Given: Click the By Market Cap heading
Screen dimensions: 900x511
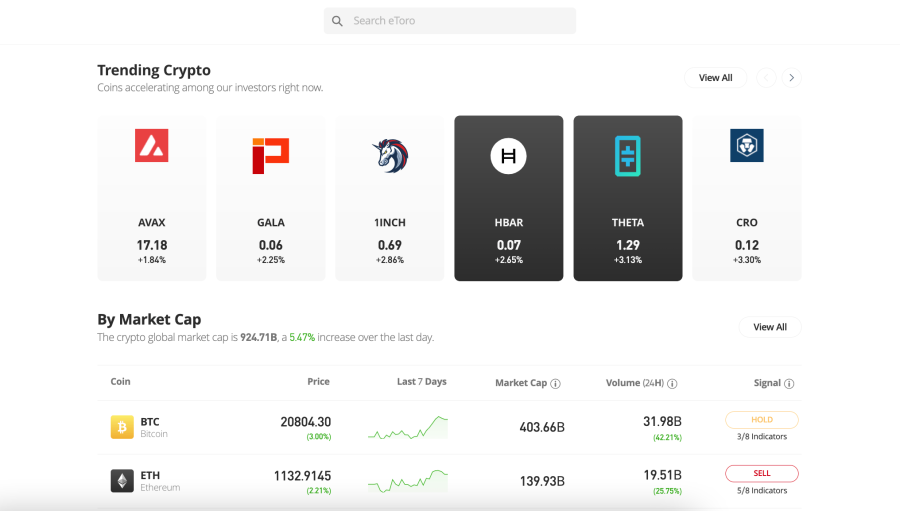Looking at the screenshot, I should point(149,319).
